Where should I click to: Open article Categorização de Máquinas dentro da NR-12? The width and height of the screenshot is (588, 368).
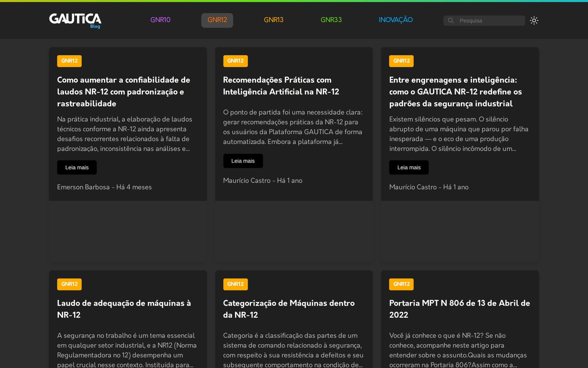(x=289, y=309)
